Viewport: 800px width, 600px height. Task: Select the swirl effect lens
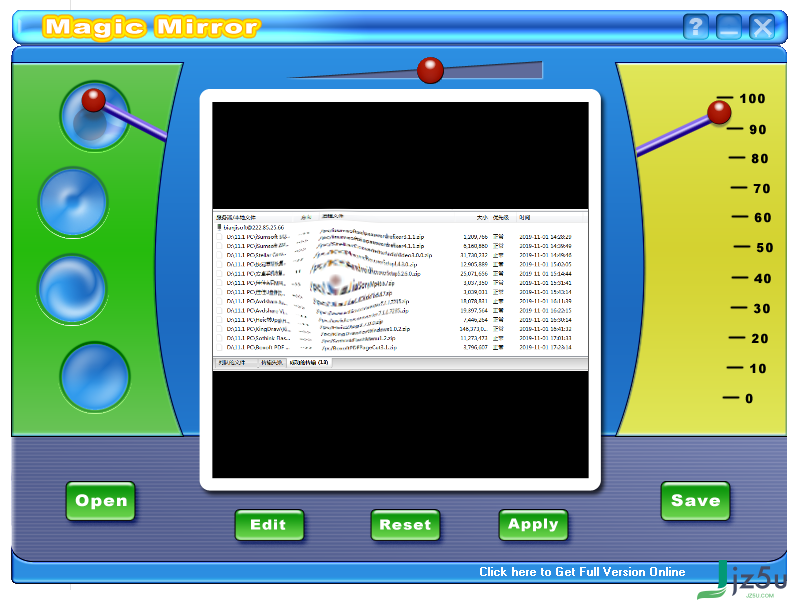coord(72,289)
